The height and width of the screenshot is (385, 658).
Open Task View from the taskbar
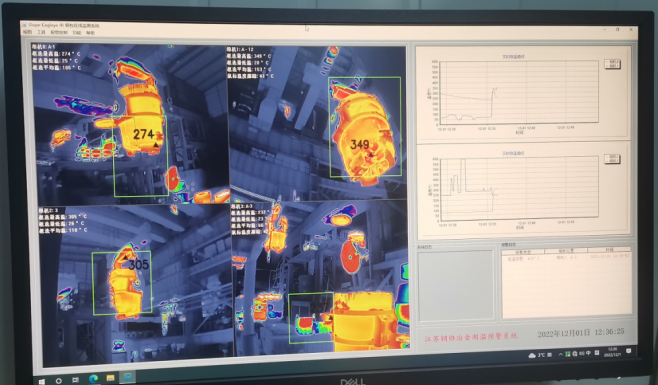point(76,380)
